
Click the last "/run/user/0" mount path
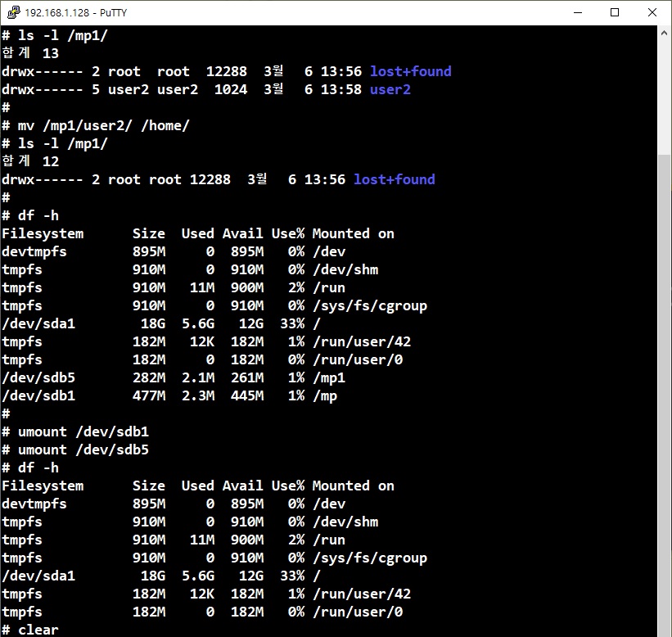(358, 612)
